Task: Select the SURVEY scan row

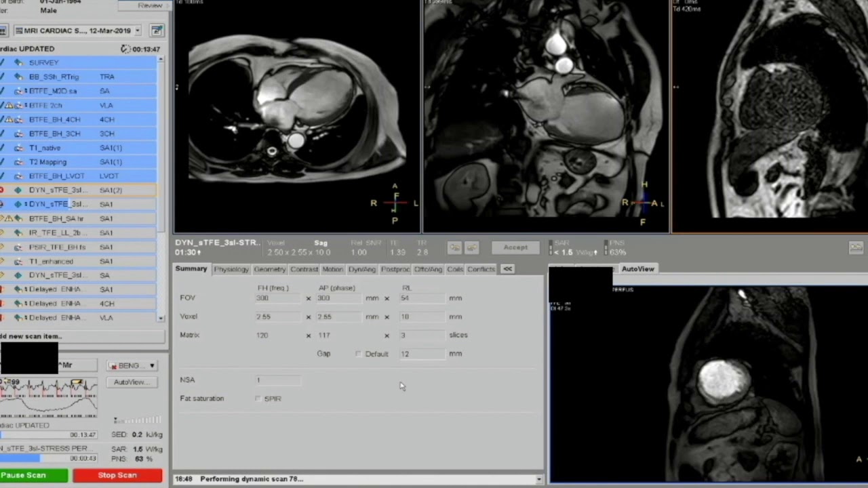Action: point(79,62)
